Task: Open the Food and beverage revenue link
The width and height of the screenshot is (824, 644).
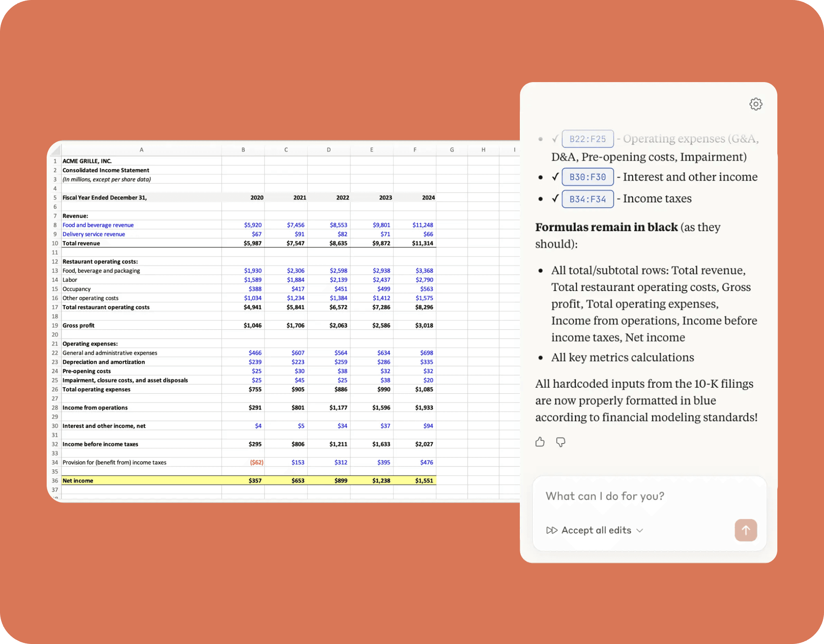Action: click(98, 225)
